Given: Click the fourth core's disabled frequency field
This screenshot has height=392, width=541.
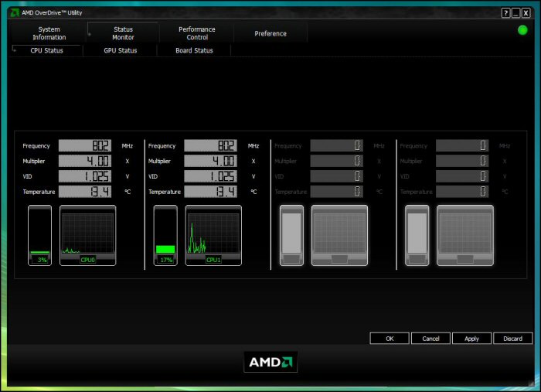Looking at the screenshot, I should click(462, 145).
